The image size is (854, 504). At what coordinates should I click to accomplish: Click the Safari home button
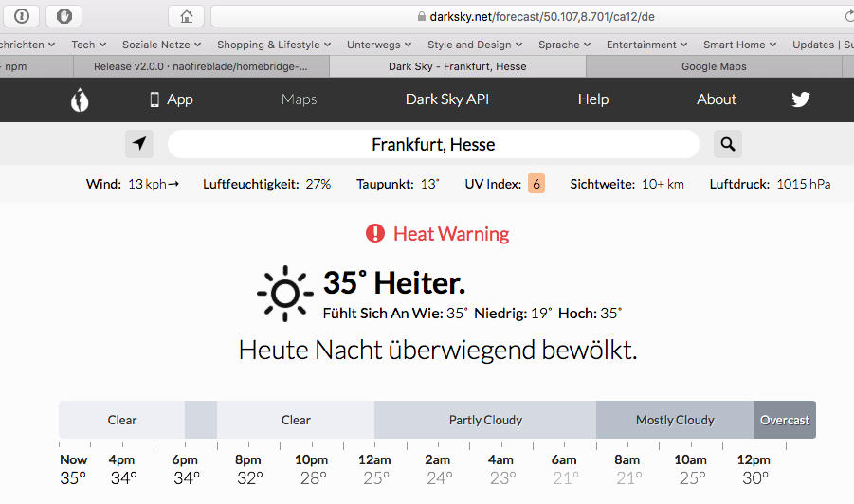click(186, 16)
